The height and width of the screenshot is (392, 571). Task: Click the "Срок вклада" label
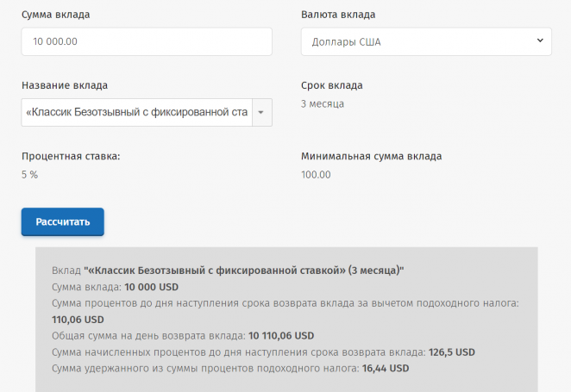tap(332, 85)
